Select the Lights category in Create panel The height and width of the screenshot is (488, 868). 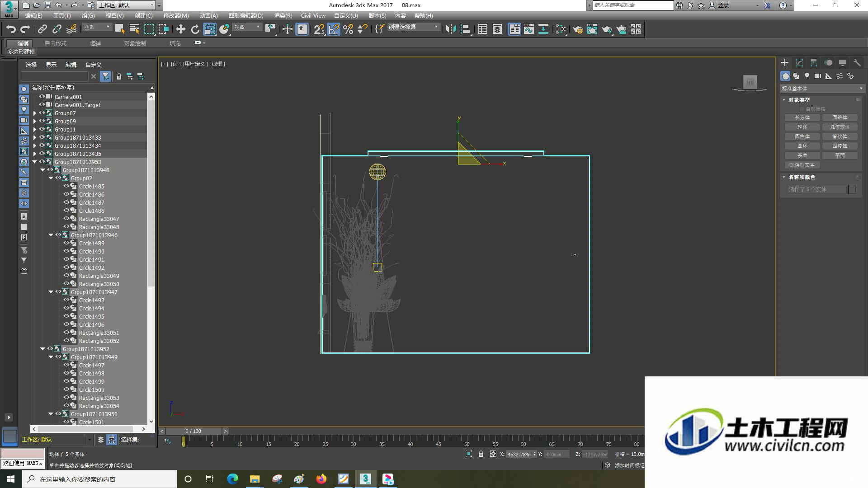[x=807, y=76]
